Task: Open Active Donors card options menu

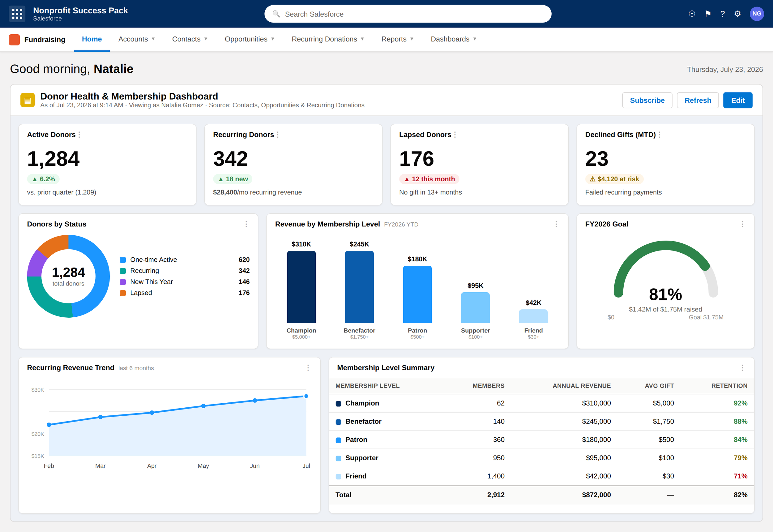Action: 79,135
